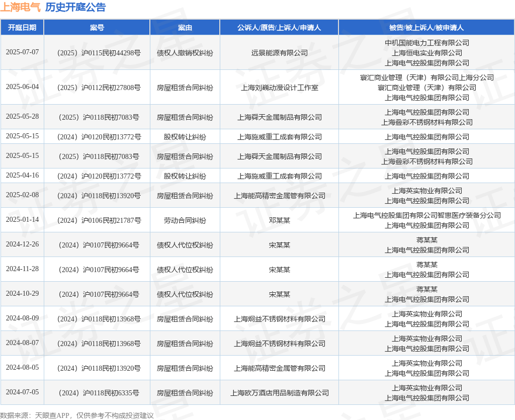The image size is (515, 420).
Task: Select the date cell 2024-08-05
Action: pyautogui.click(x=22, y=368)
